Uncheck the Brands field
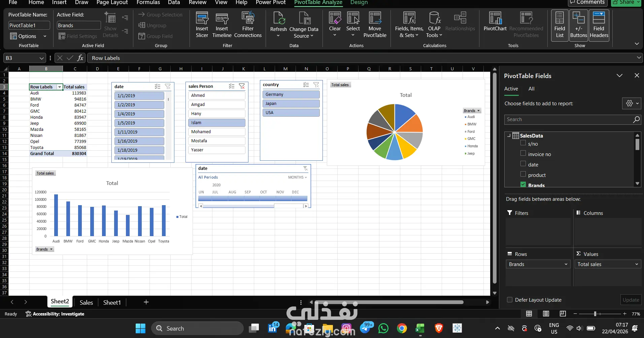The height and width of the screenshot is (338, 644). point(523,184)
